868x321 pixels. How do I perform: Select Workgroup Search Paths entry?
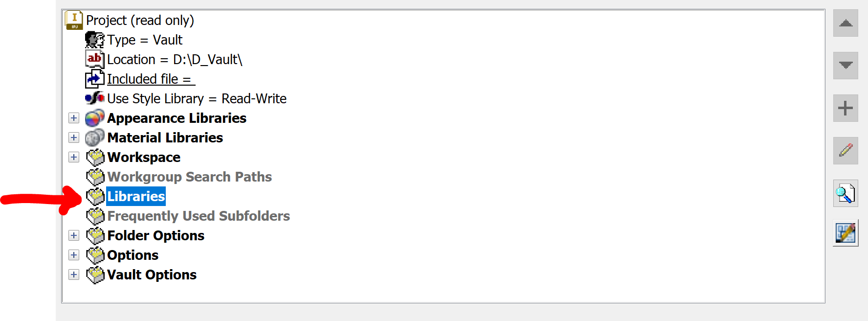pyautogui.click(x=189, y=177)
